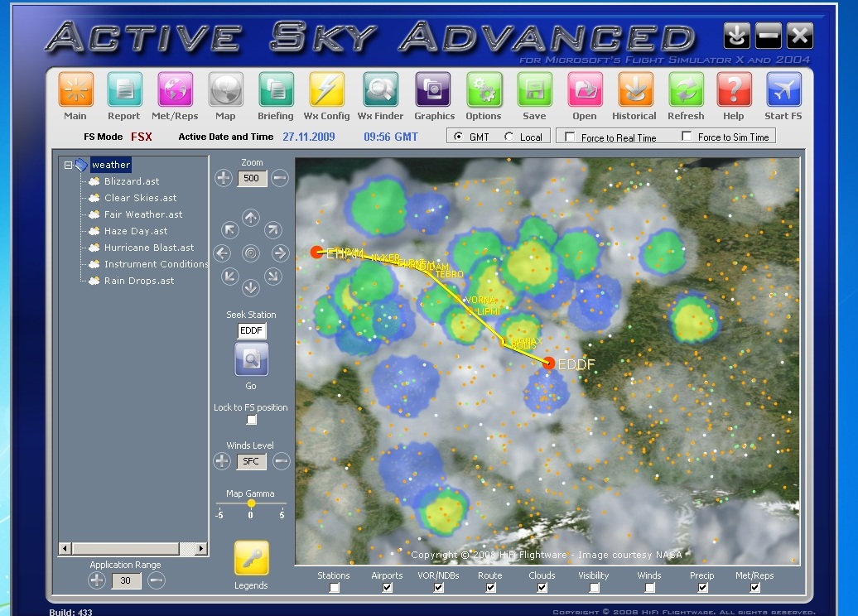Open the Briefing toolbar icon
858x616 pixels.
click(x=276, y=89)
